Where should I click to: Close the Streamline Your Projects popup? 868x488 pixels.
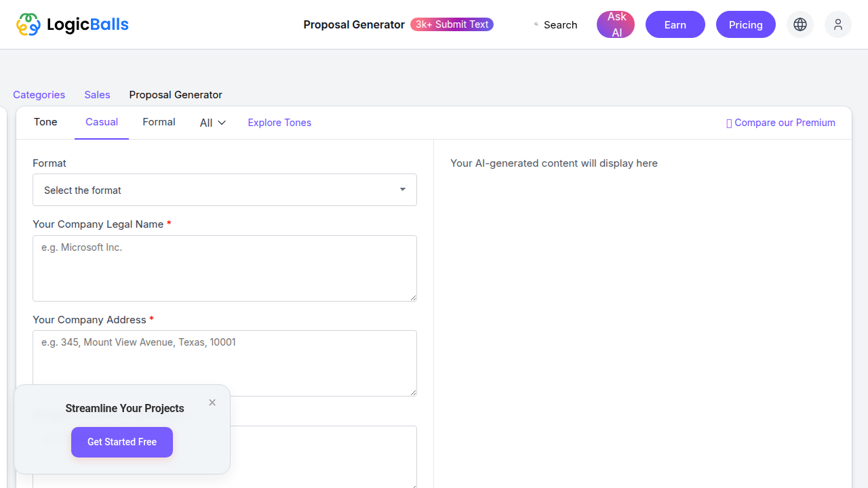tap(212, 403)
